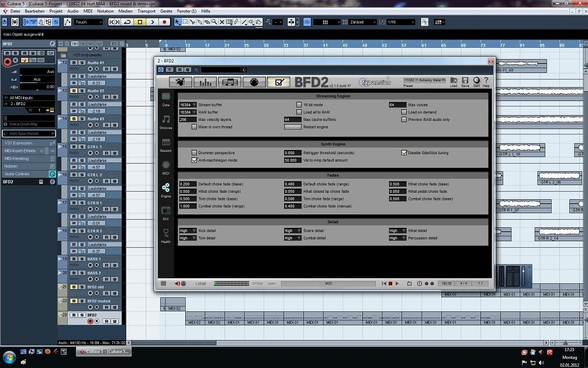The height and width of the screenshot is (368, 588).
Task: Open the Touch automation mode dropdown
Action: 88,22
